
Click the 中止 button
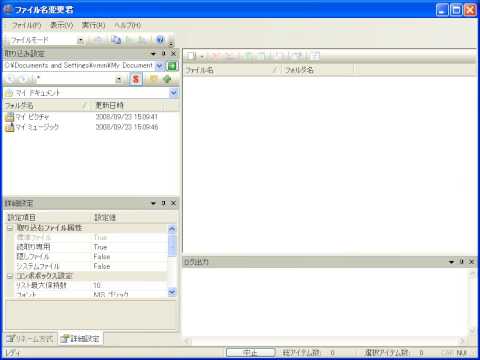pos(251,353)
